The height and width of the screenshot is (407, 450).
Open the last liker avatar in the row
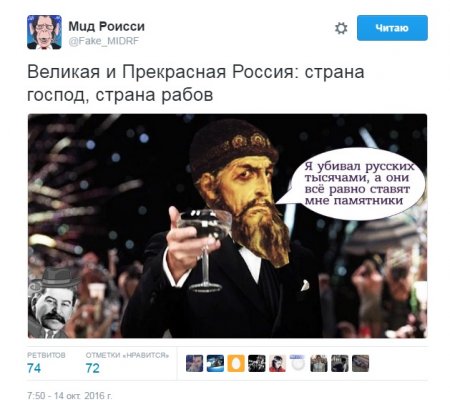point(360,363)
